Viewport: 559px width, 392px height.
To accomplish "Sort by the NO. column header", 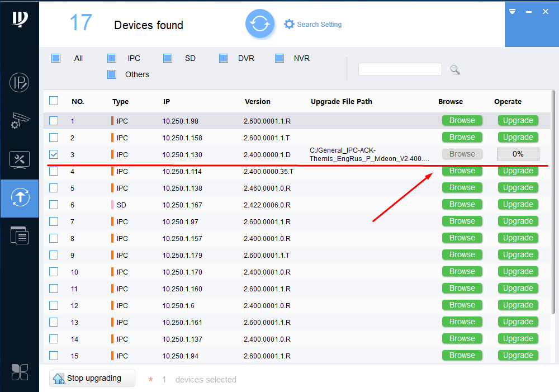I will (x=78, y=102).
